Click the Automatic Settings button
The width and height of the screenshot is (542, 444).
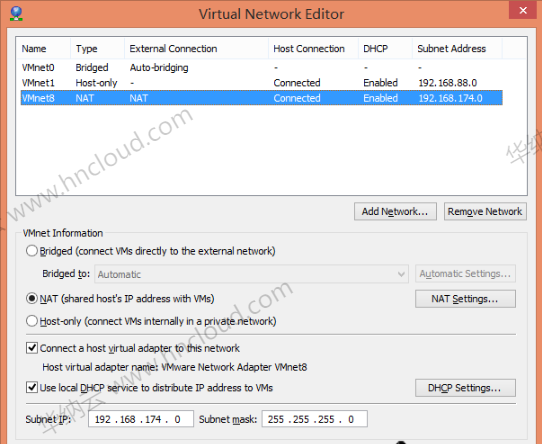pyautogui.click(x=465, y=274)
